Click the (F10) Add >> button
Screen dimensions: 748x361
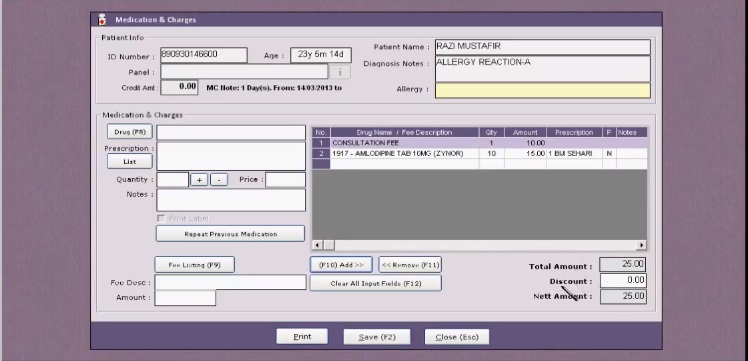click(341, 265)
